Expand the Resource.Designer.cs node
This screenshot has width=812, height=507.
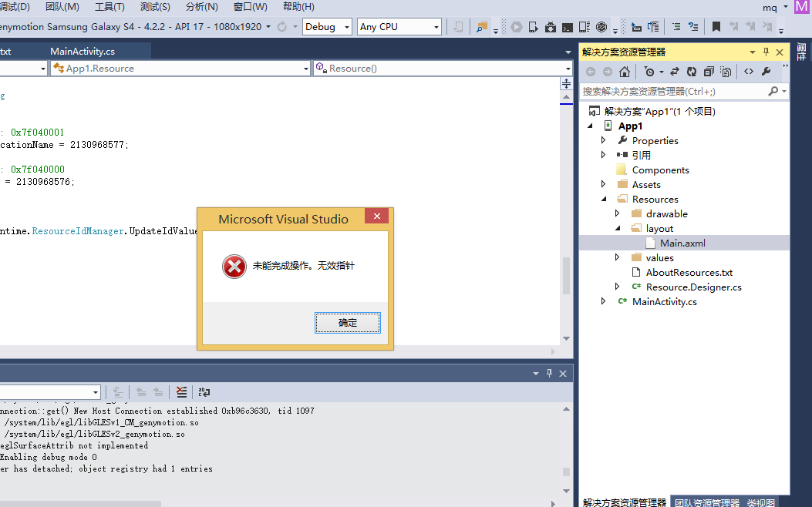point(617,287)
